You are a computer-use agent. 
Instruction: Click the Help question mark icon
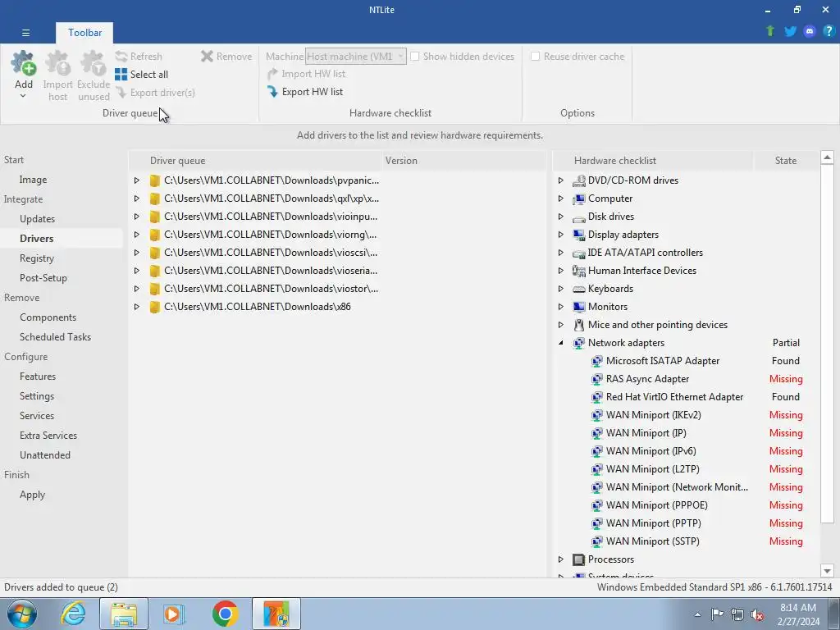829,31
